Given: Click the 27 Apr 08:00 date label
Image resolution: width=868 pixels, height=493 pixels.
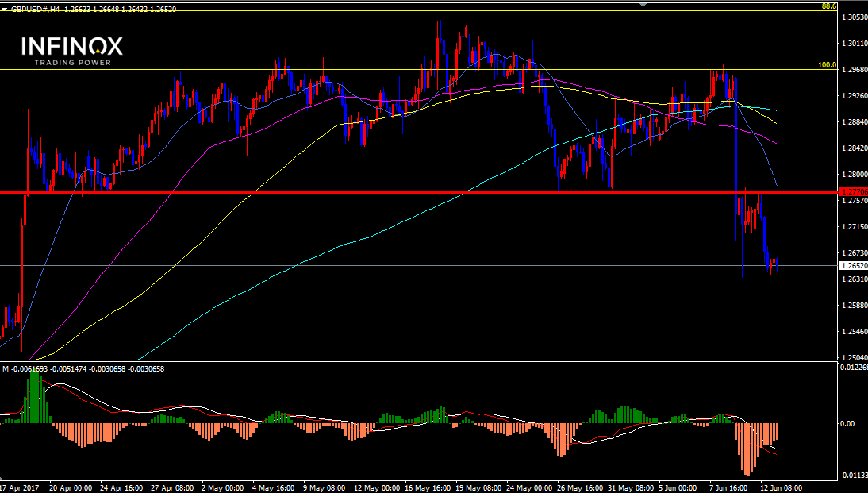Looking at the screenshot, I should point(172,488).
